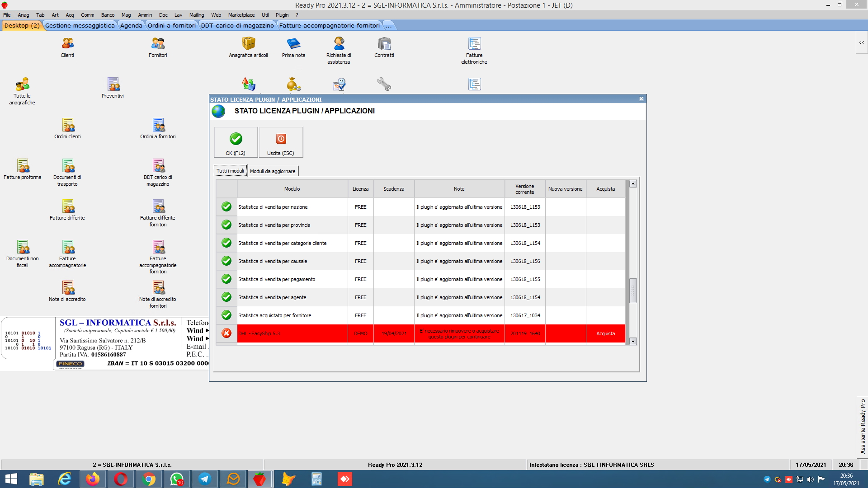Click Acquista link for DHL EasyShip
The height and width of the screenshot is (488, 868).
[x=605, y=334]
